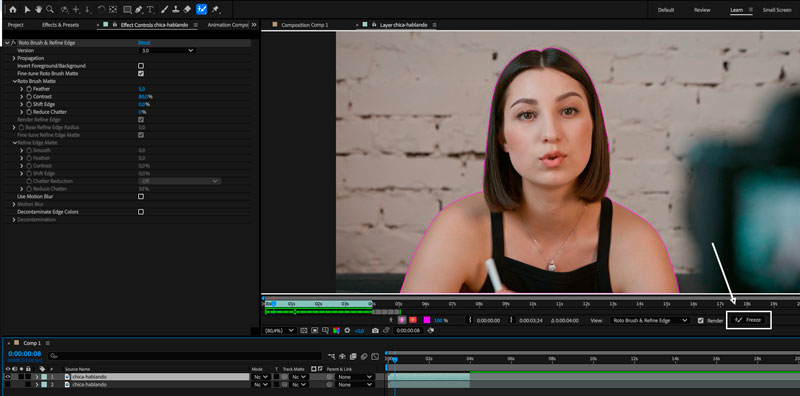800x396 pixels.
Task: Switch to the Effects & Presets tab
Action: pos(60,24)
